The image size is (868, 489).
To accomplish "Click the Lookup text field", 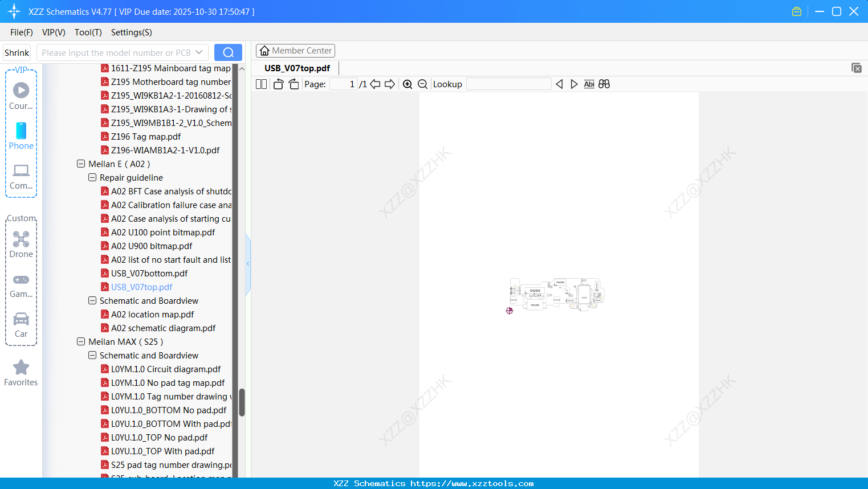I will pyautogui.click(x=509, y=84).
